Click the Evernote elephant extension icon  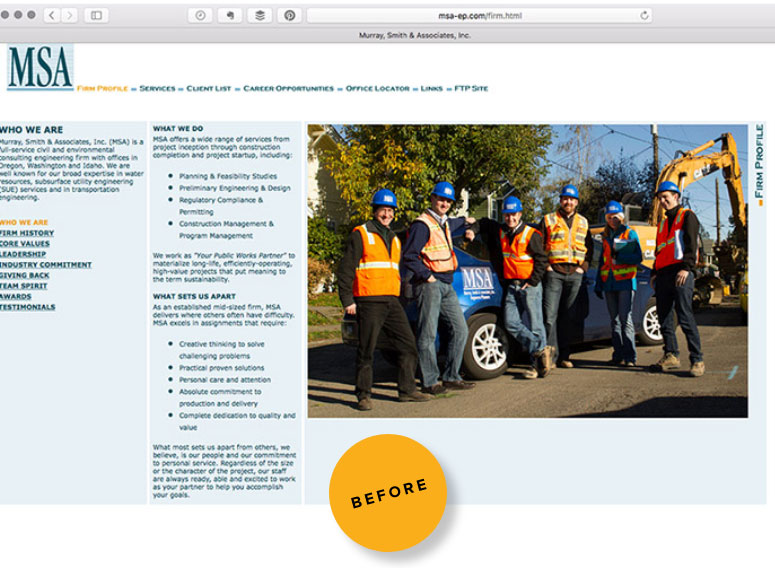230,15
